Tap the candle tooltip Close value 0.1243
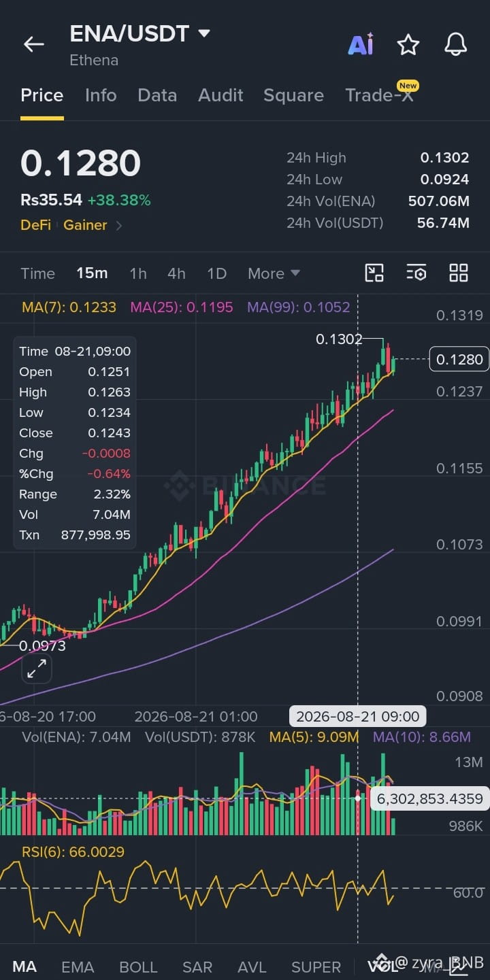490x980 pixels. click(109, 433)
